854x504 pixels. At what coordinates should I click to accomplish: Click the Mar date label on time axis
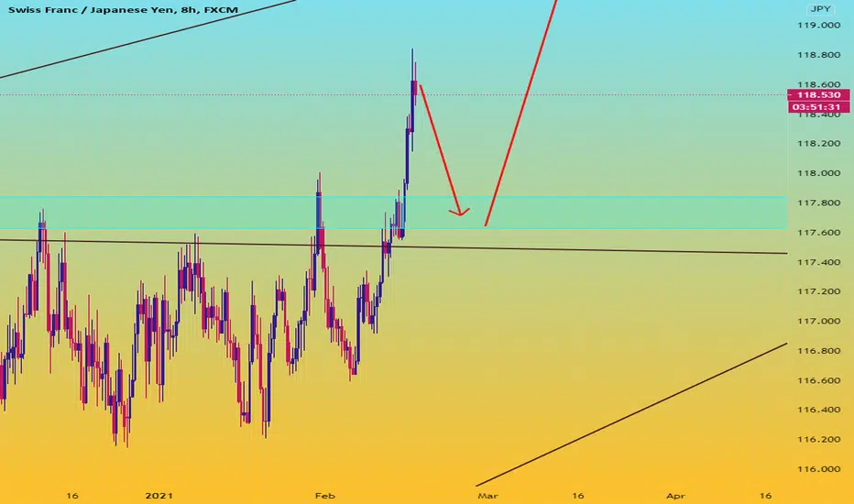click(487, 496)
